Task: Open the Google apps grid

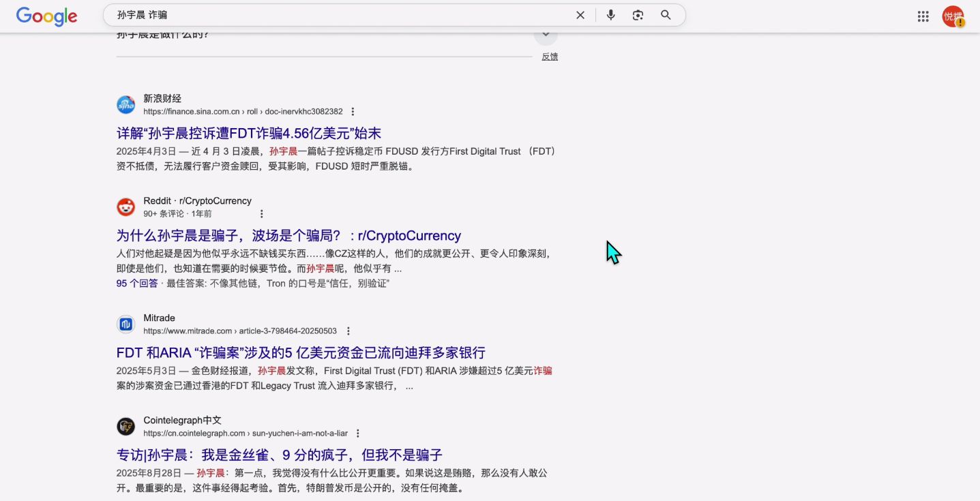Action: (x=923, y=16)
